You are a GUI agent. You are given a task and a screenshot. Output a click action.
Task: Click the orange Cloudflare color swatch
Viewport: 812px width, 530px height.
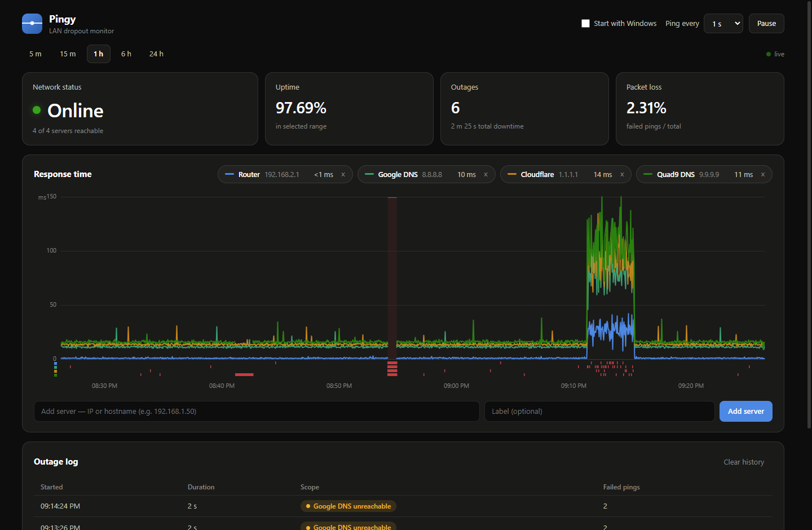pyautogui.click(x=512, y=174)
